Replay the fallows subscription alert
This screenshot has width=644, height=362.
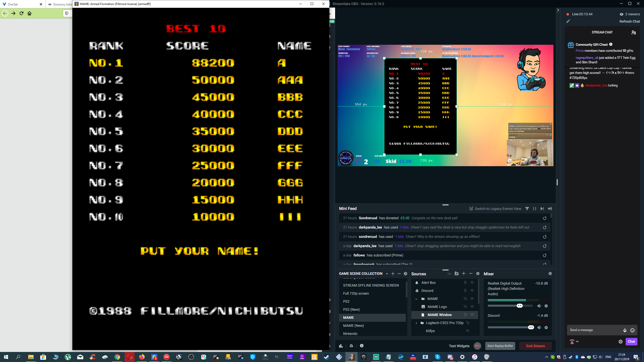coord(545,255)
